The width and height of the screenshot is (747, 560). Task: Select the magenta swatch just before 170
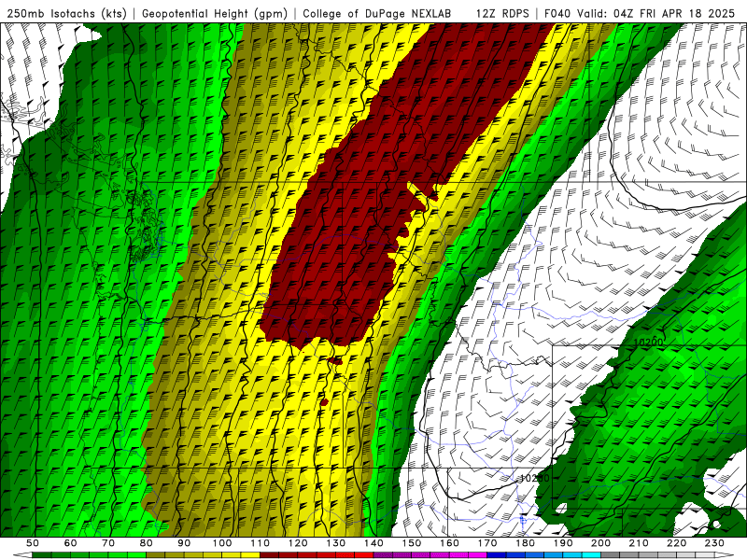[478, 554]
